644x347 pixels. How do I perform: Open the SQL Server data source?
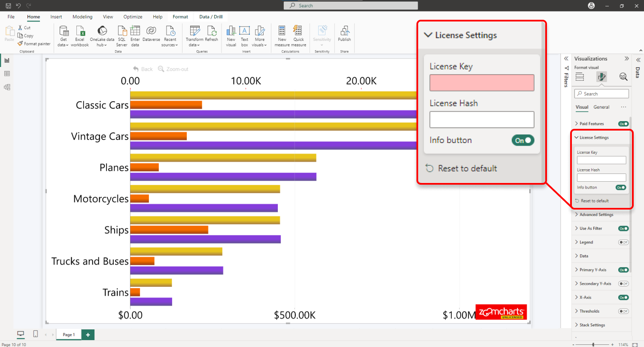pos(122,31)
